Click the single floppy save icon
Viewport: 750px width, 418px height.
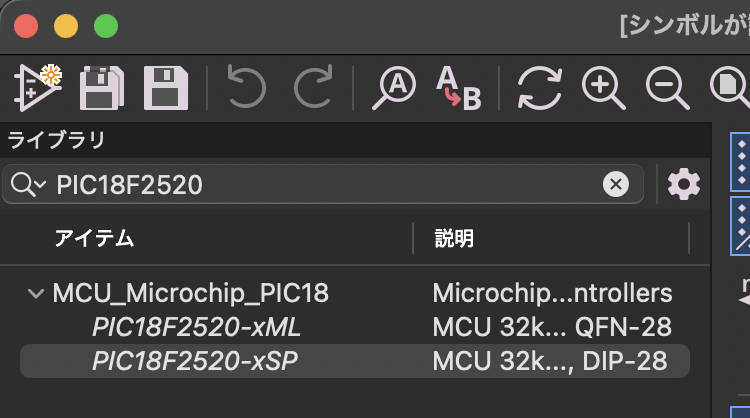tap(166, 88)
